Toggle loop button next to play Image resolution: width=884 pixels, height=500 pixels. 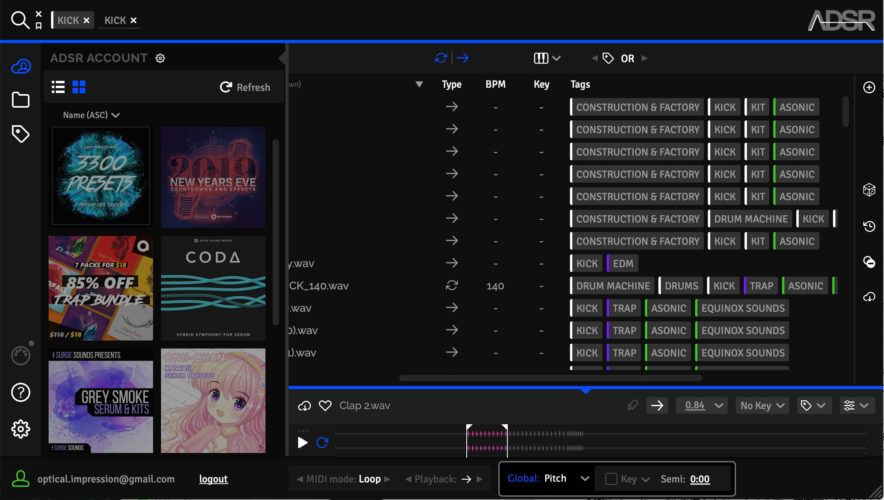point(322,442)
